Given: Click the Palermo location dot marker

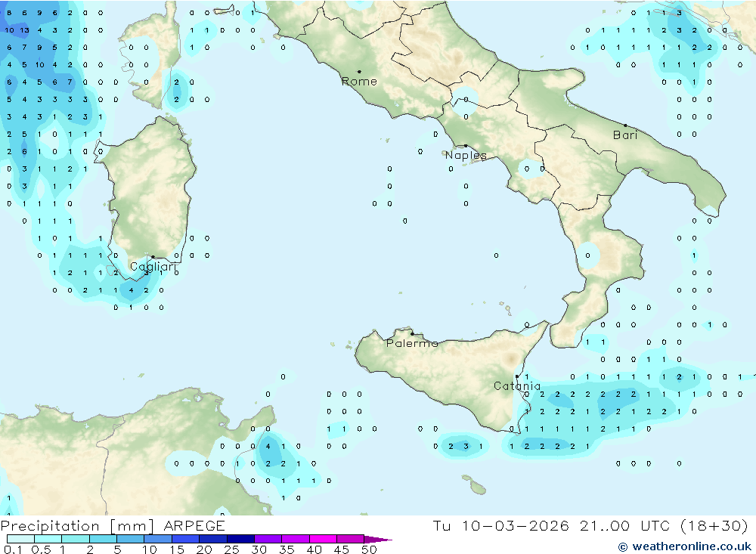Looking at the screenshot, I should click(x=412, y=333).
